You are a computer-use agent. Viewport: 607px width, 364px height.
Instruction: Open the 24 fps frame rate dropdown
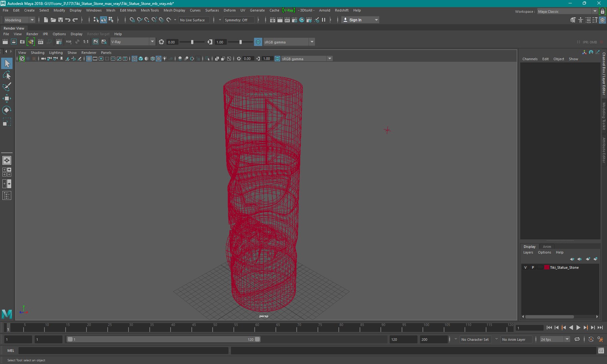click(x=555, y=339)
